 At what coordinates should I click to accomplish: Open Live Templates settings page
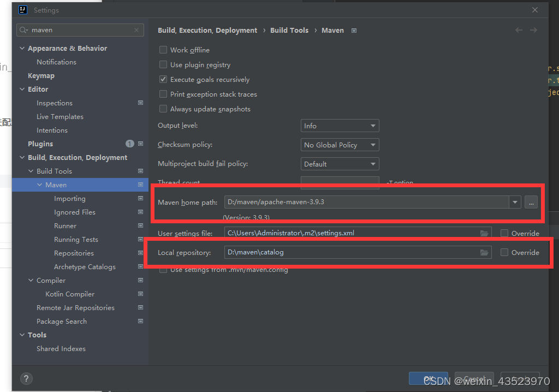(x=60, y=117)
